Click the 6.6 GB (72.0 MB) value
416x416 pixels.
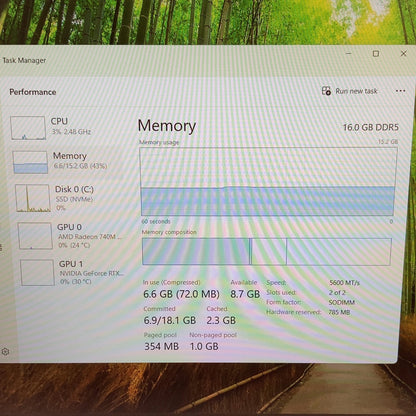tap(181, 294)
